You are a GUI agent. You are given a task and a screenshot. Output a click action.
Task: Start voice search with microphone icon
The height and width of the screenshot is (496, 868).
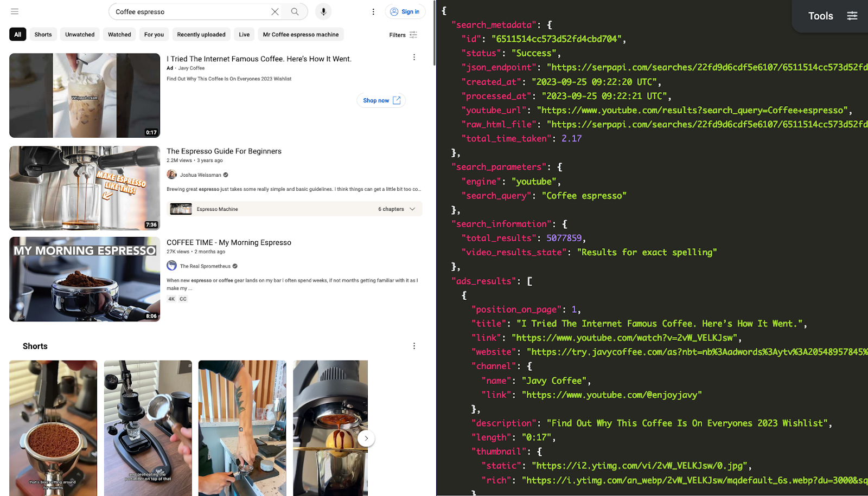point(323,11)
